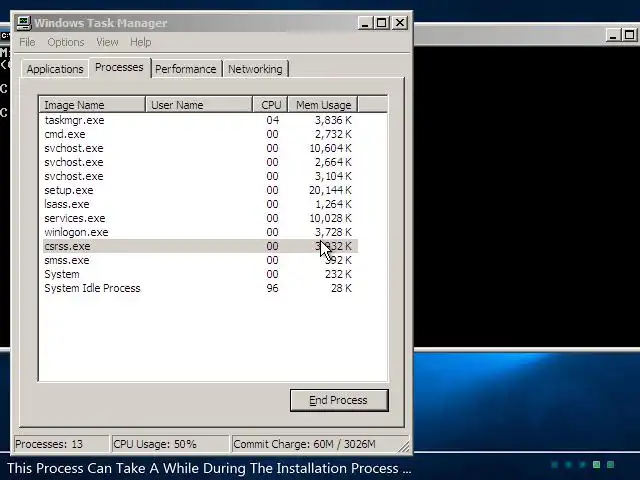Minimize the Task Manager window
Viewport: 640px width, 480px height.
tap(365, 23)
